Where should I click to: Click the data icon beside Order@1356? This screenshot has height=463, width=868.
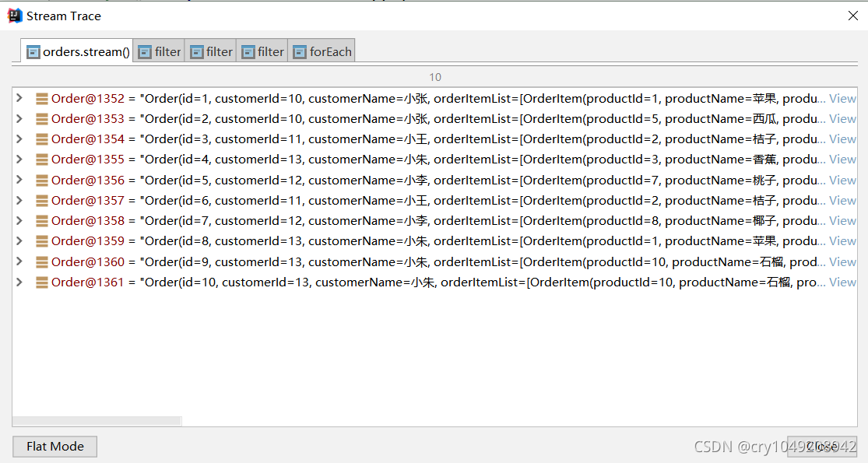pyautogui.click(x=40, y=180)
